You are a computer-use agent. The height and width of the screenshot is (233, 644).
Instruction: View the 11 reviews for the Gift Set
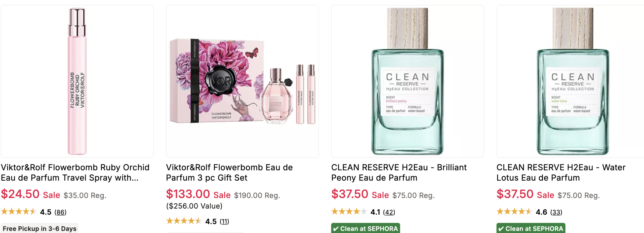click(x=224, y=221)
